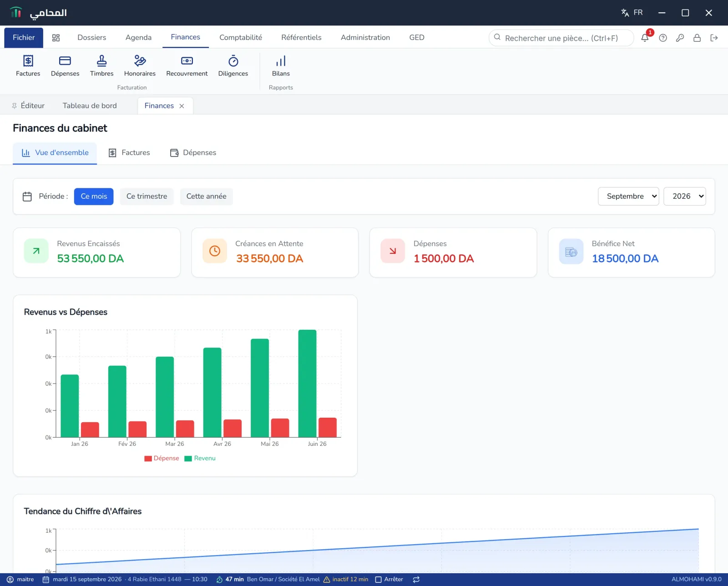
Task: Click the Créances en Attente clock icon
Action: coord(215,251)
